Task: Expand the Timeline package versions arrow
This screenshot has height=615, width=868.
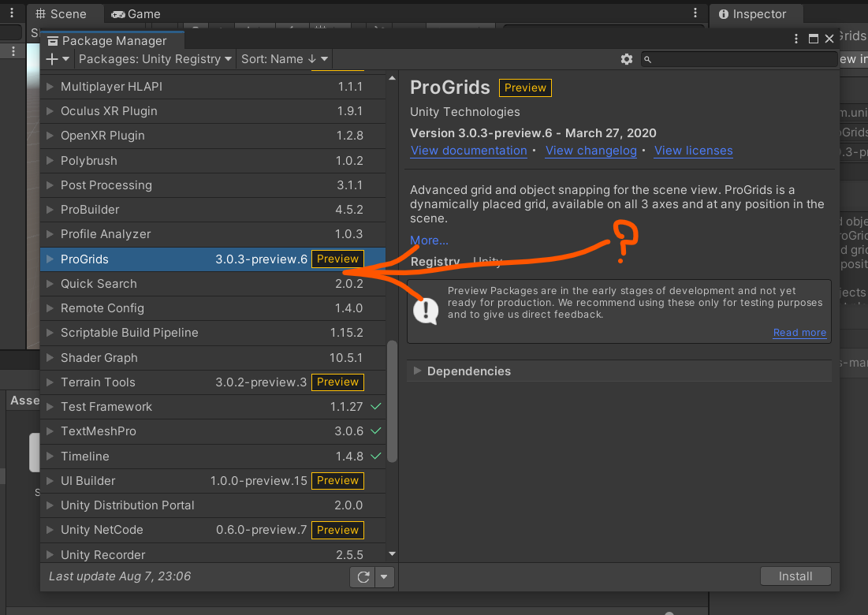Action: (x=50, y=457)
